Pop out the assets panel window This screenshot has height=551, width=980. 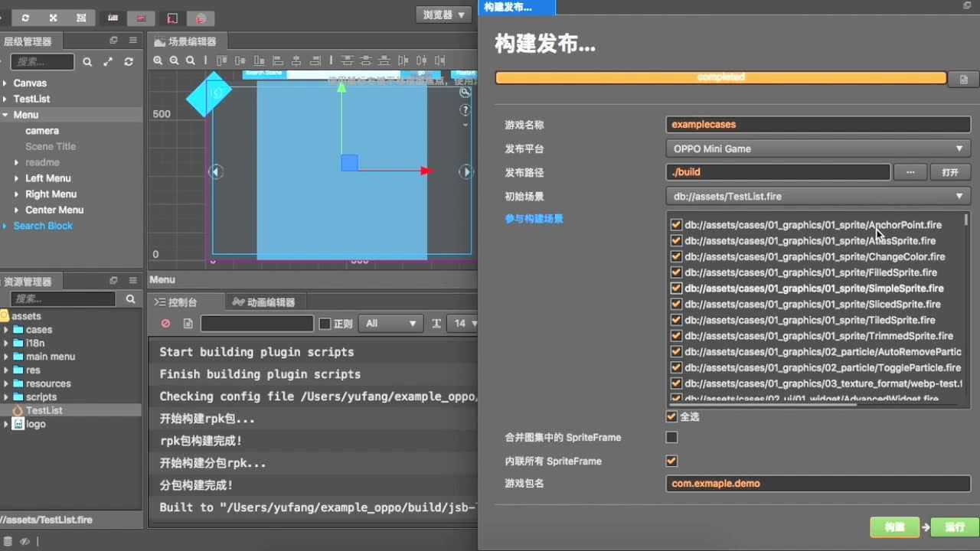[x=113, y=281]
